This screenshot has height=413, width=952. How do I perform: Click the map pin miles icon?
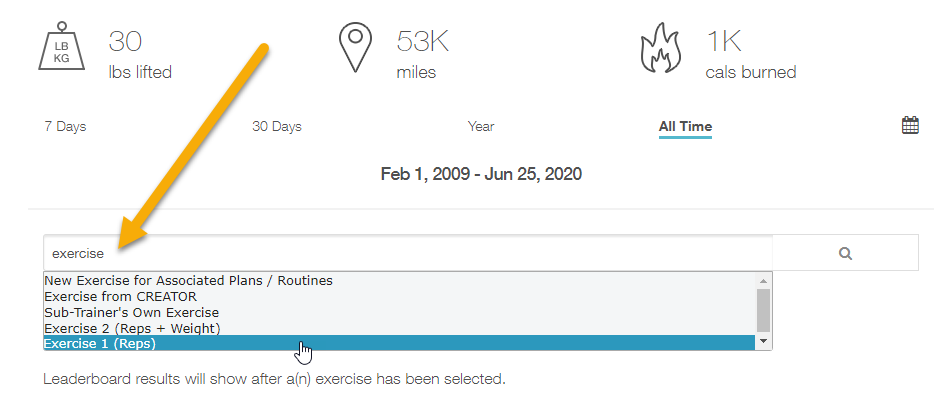(x=354, y=48)
